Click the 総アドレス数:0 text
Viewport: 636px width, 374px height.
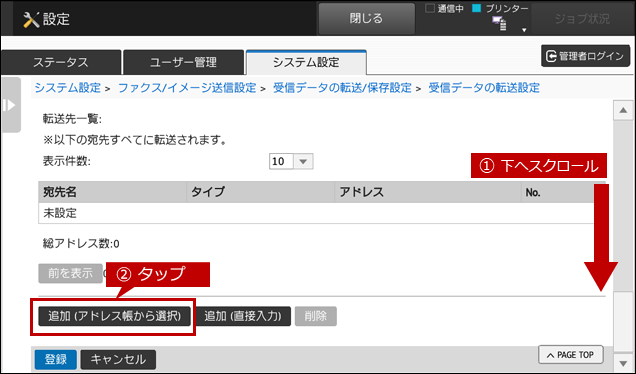(x=81, y=244)
